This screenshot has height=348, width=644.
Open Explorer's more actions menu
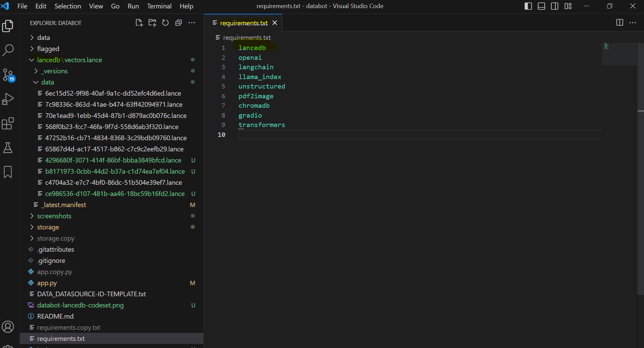pos(192,23)
